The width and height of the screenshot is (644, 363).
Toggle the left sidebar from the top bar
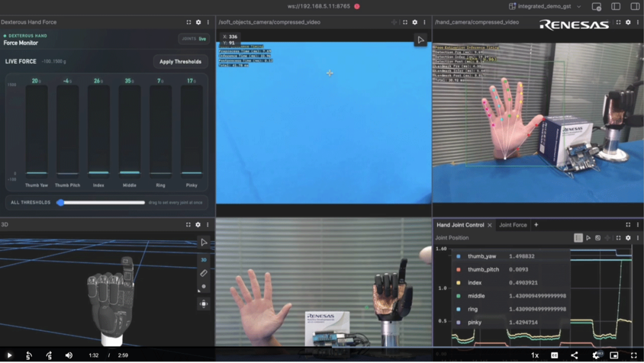pyautogui.click(x=615, y=7)
